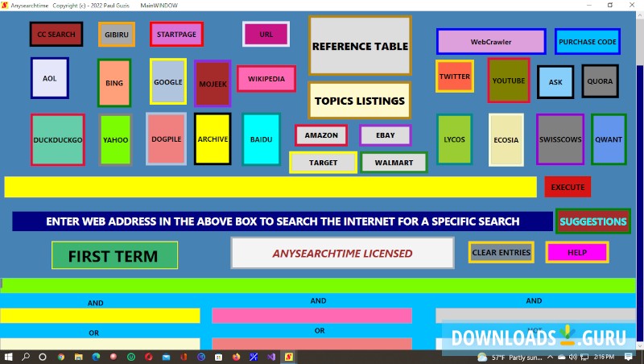Open the CC SEARCH engine button
Screen dimensions: 644x364
(x=56, y=34)
